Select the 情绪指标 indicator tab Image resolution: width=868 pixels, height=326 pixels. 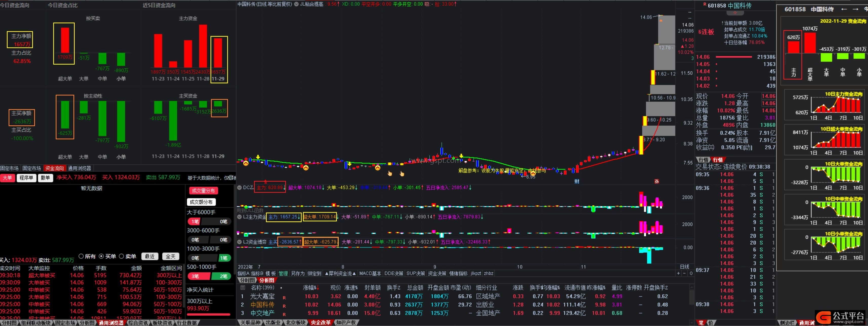point(458,273)
